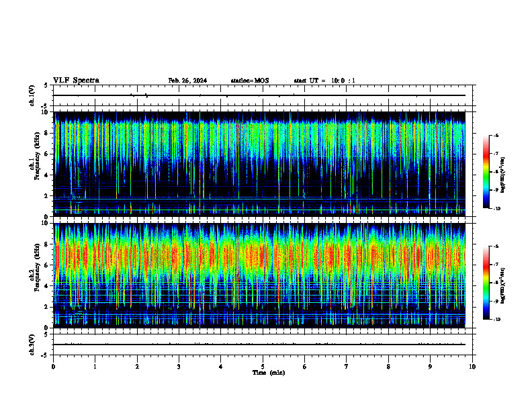Click the ch.2 spectrogram plot area
Viewport: 532px width, 411px height.
(x=259, y=275)
